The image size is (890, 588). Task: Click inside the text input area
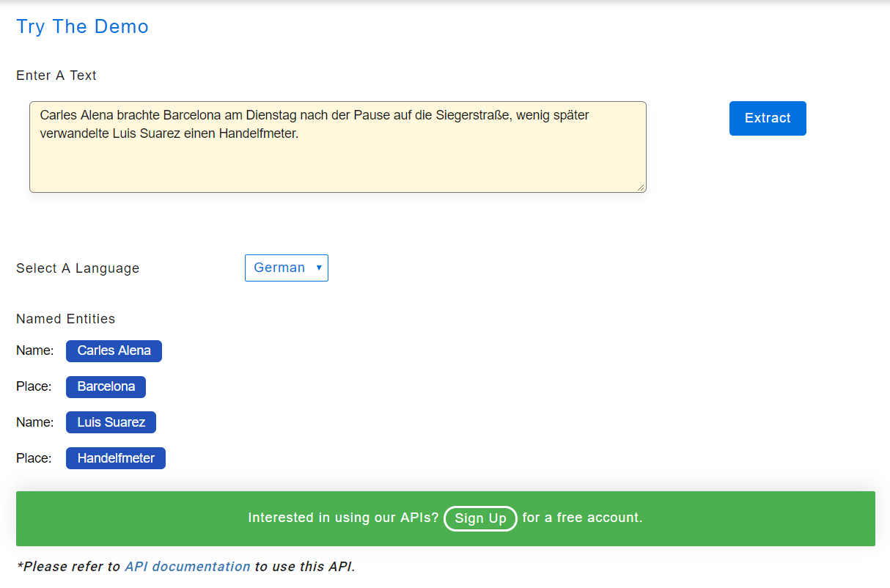pyautogui.click(x=337, y=147)
